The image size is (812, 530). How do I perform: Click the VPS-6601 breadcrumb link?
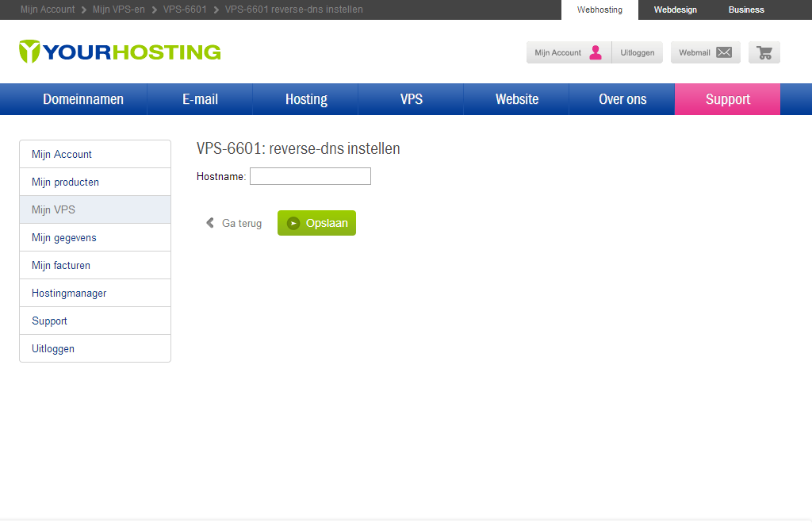coord(185,10)
